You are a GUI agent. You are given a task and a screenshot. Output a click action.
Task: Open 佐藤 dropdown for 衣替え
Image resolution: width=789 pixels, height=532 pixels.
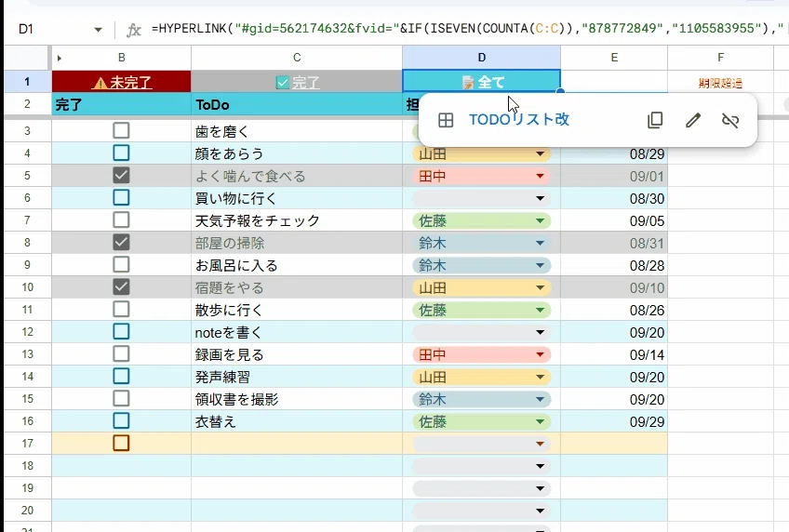(540, 422)
